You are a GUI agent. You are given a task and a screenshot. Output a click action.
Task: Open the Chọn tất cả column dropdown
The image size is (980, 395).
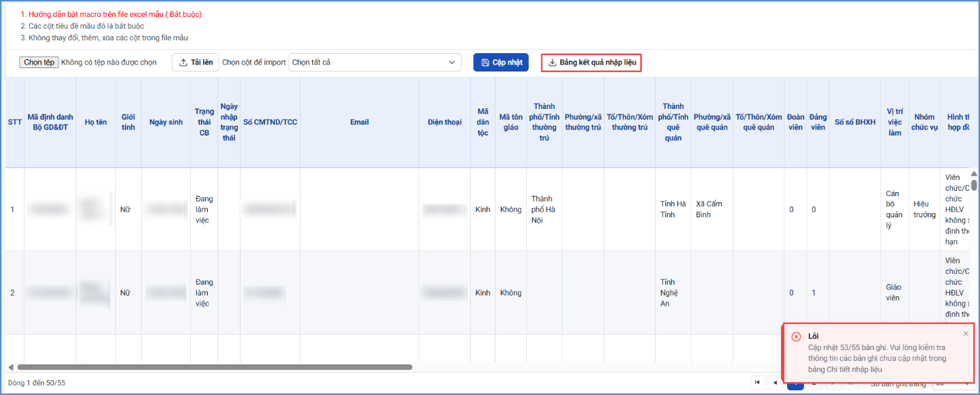point(375,63)
